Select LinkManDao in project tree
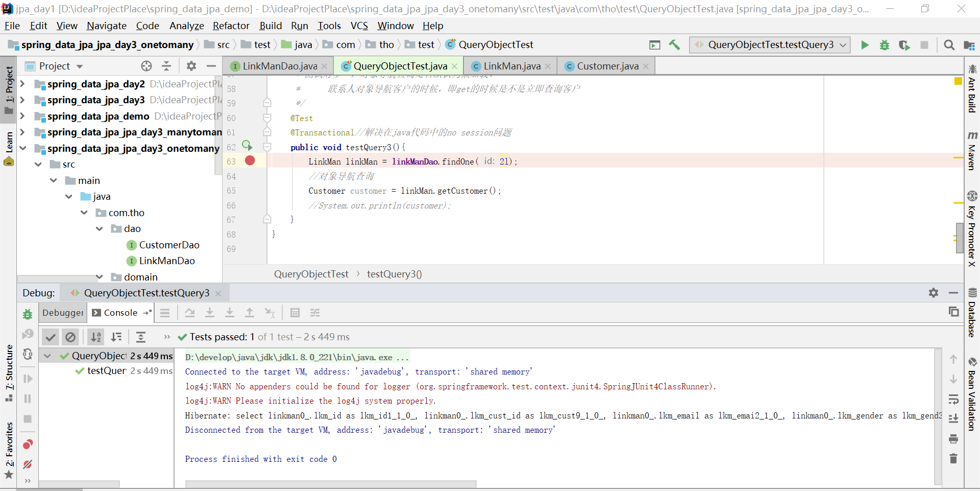 [x=167, y=261]
